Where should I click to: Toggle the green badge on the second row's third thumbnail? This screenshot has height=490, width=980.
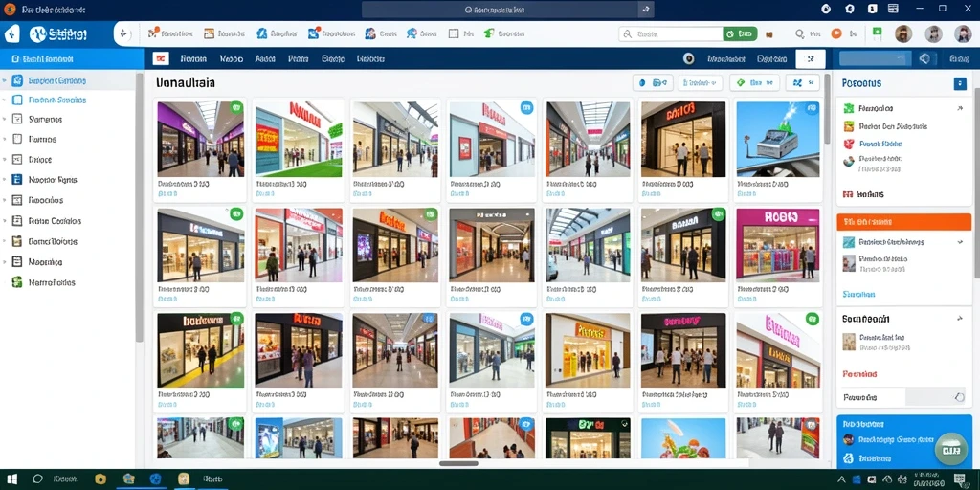tap(431, 213)
